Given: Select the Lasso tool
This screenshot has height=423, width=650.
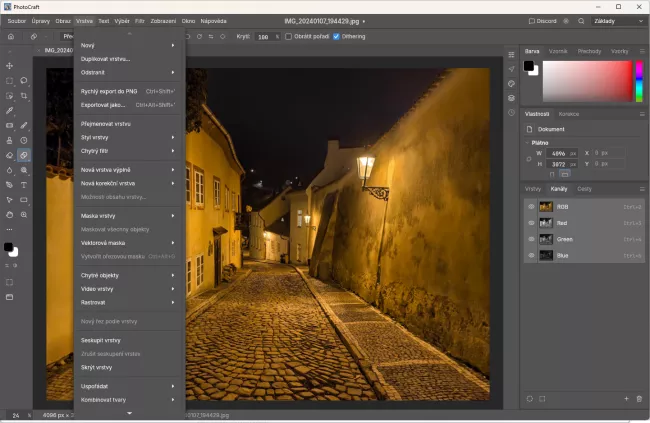Looking at the screenshot, I should pyautogui.click(x=24, y=81).
